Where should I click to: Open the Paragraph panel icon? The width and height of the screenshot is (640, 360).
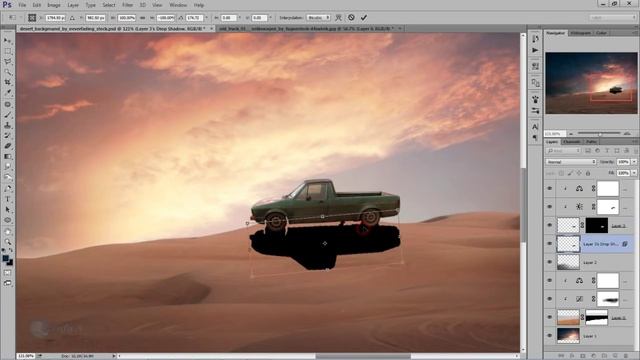tap(535, 138)
